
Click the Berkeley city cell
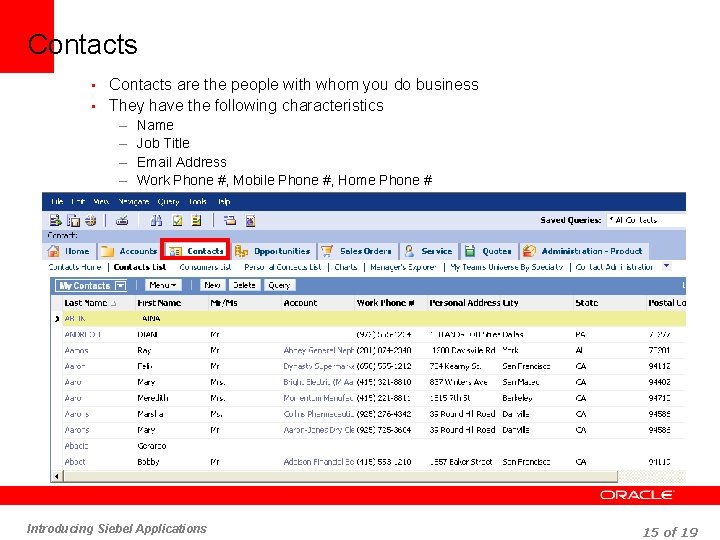(518, 398)
